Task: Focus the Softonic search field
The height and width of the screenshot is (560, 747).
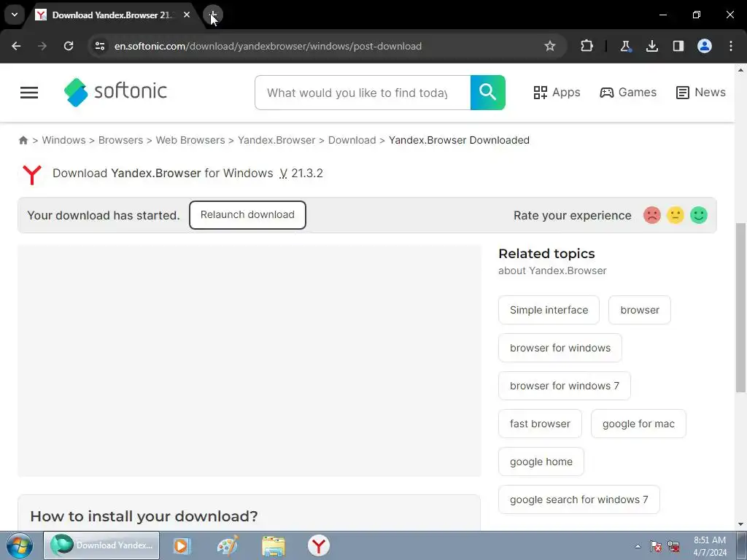Action: pyautogui.click(x=363, y=93)
